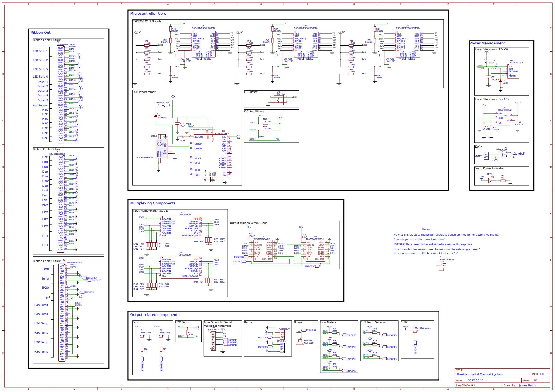Click the 'EasyEDA V4.9.1' footer text

466,385
